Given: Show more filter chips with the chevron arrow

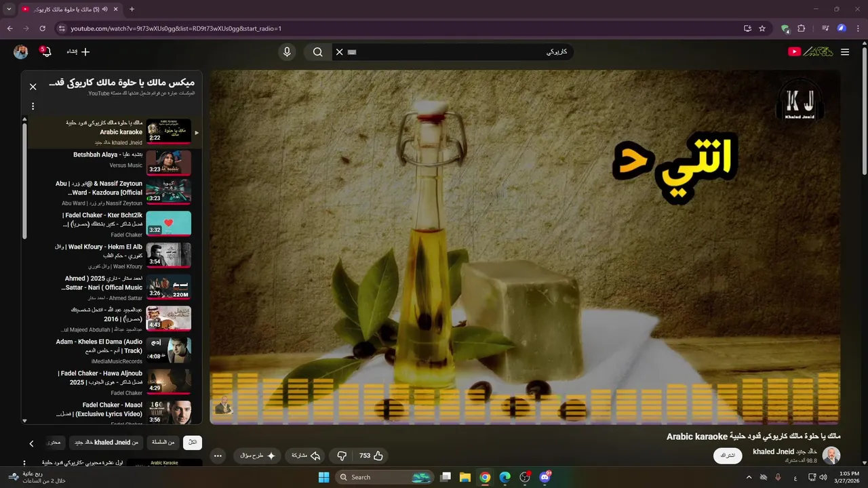Looking at the screenshot, I should click(x=31, y=443).
